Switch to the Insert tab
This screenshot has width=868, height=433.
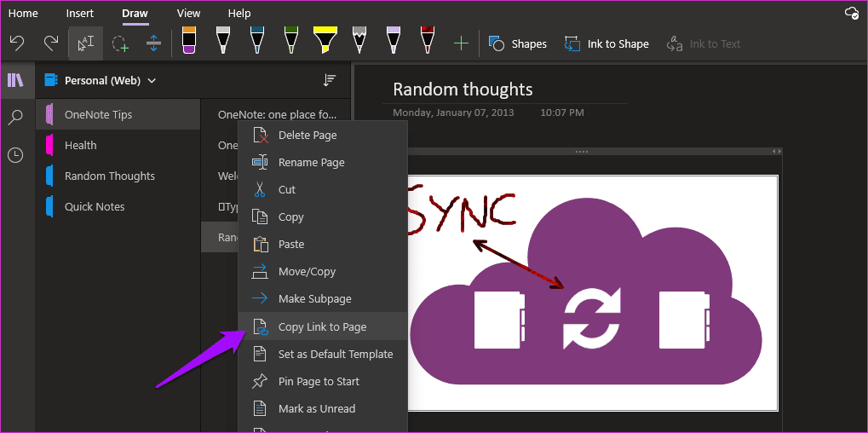80,14
